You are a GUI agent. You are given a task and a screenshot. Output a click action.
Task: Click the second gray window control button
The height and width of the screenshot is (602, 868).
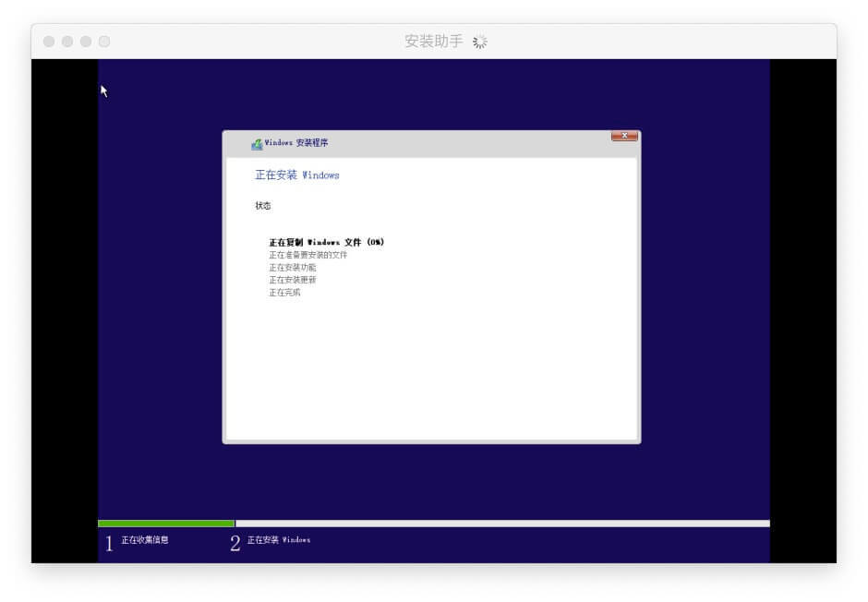coord(67,42)
